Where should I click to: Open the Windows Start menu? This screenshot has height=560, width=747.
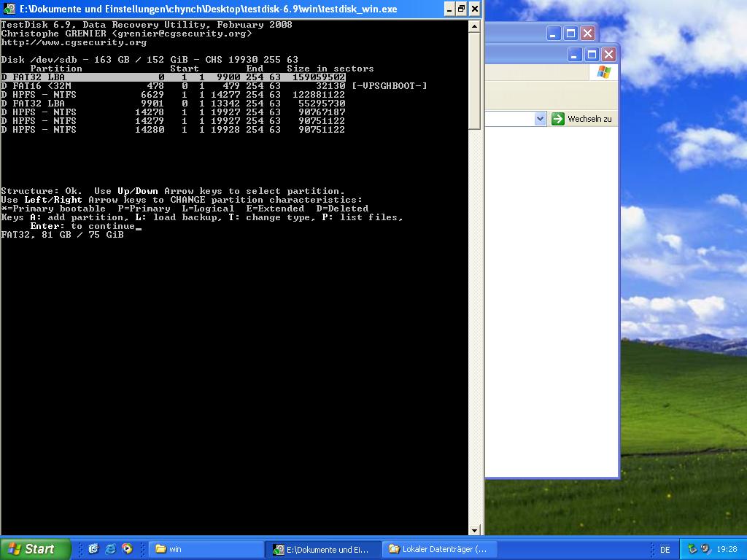coord(34,549)
